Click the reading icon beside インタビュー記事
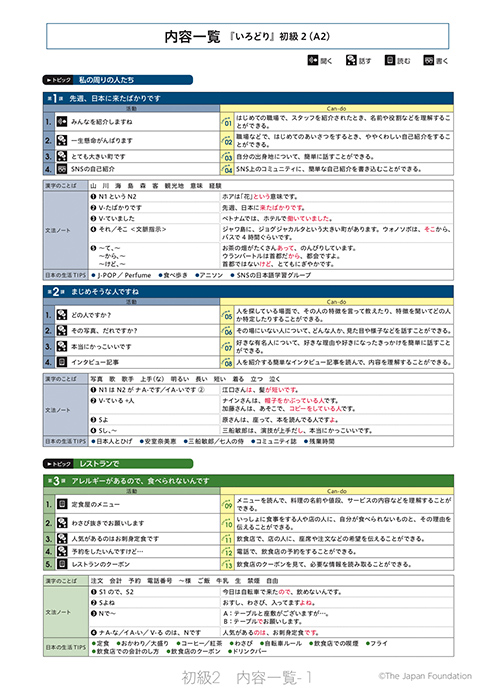The height and width of the screenshot is (700, 494). coord(62,362)
